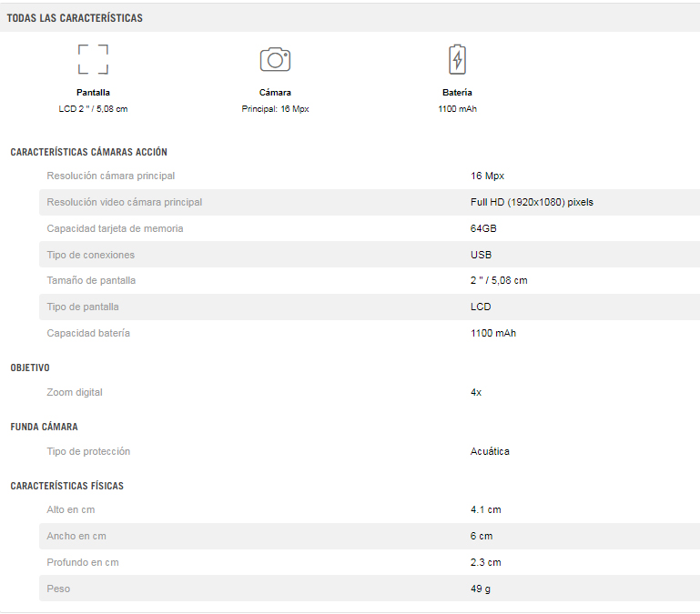Click the Cámara camera icon
This screenshot has width=700, height=614.
click(275, 59)
